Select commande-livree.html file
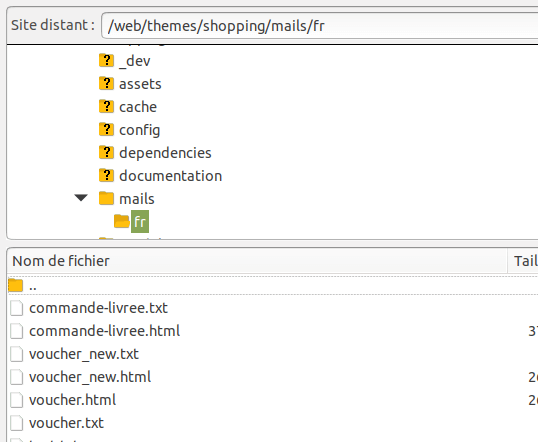The height and width of the screenshot is (442, 538). point(104,331)
